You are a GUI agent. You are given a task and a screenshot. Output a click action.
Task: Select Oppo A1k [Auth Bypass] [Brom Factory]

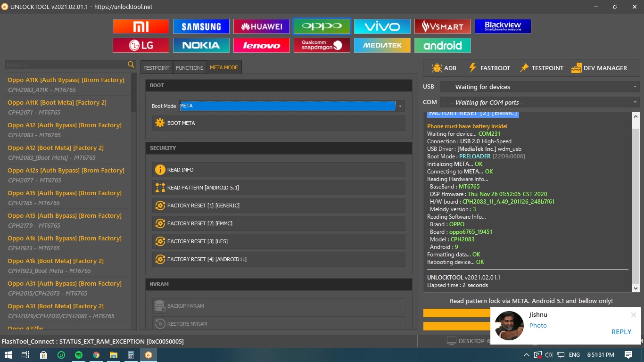click(68, 243)
